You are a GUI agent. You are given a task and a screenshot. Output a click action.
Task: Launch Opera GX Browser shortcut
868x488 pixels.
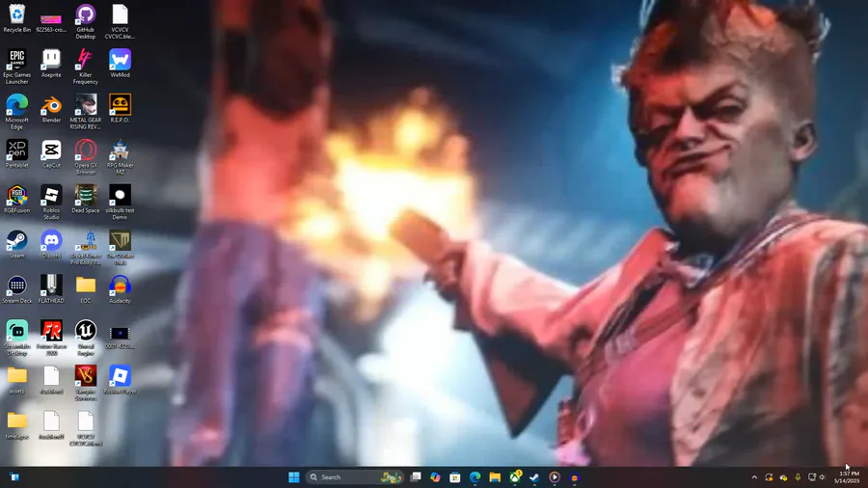point(85,157)
